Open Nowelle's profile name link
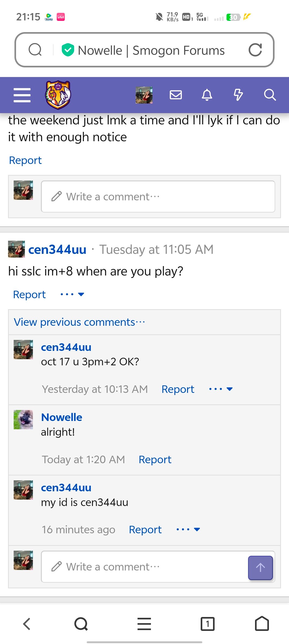Screen dimensions: 289x644 [x=62, y=417]
